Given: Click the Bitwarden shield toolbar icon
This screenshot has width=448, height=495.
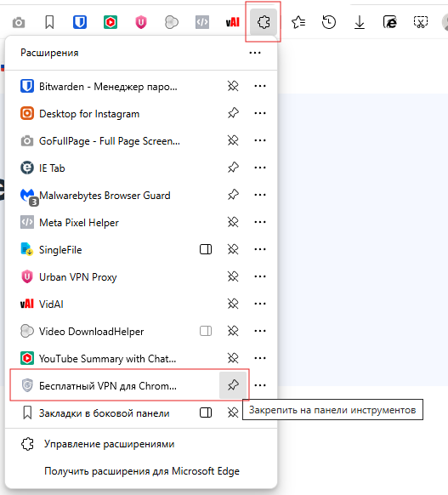Looking at the screenshot, I should (x=80, y=22).
